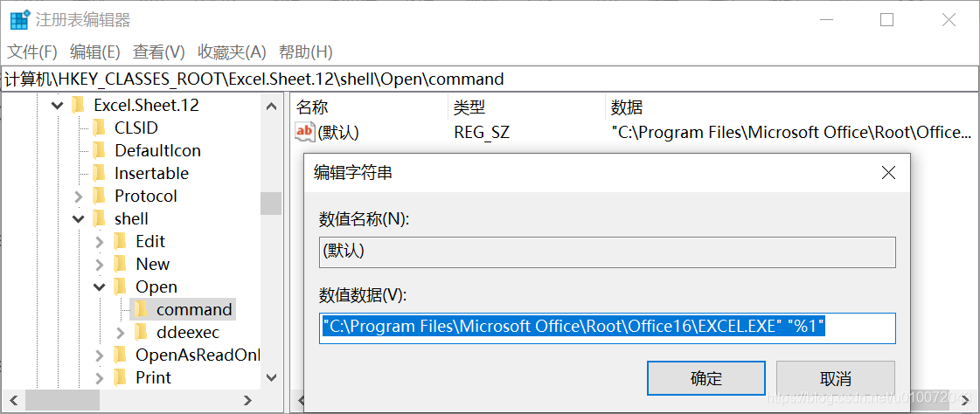The height and width of the screenshot is (414, 980).
Task: Expand the Protocol tree node
Action: point(79,196)
